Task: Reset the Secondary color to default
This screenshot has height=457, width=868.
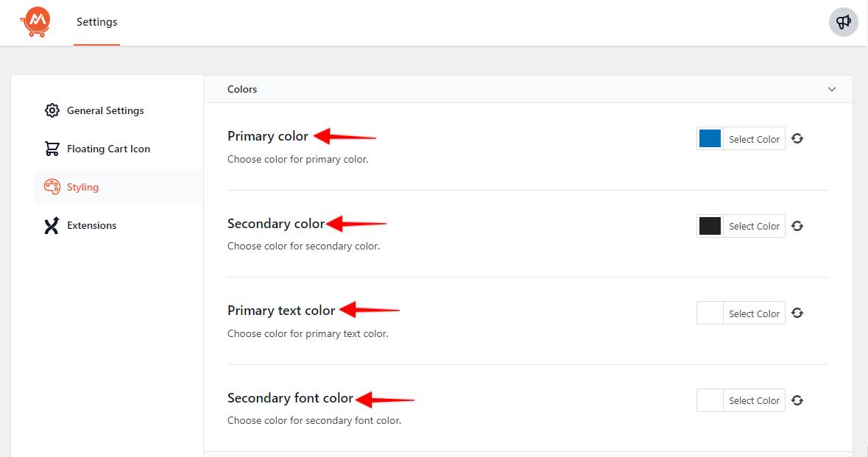Action: [797, 226]
